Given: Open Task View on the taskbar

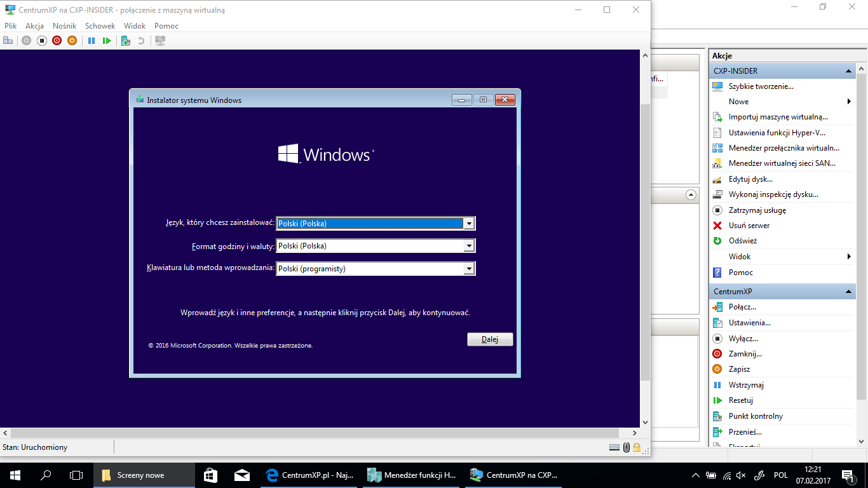Looking at the screenshot, I should point(76,475).
